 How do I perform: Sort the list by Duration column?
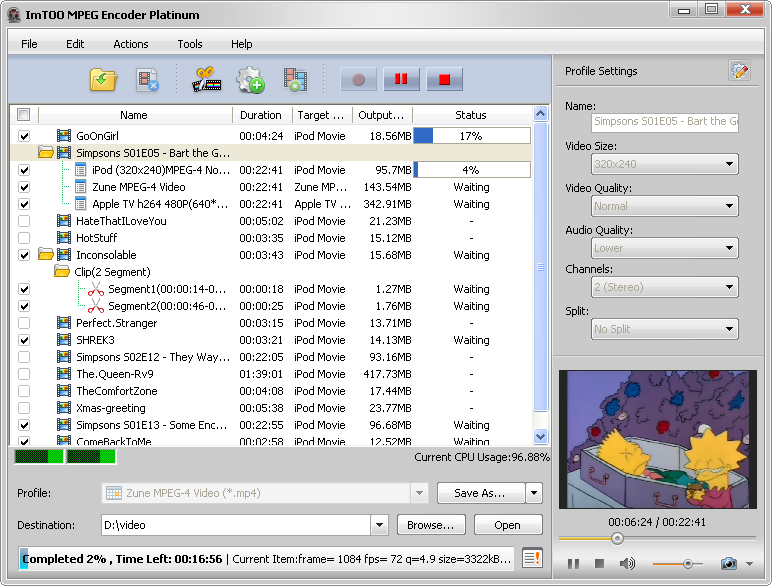(262, 115)
